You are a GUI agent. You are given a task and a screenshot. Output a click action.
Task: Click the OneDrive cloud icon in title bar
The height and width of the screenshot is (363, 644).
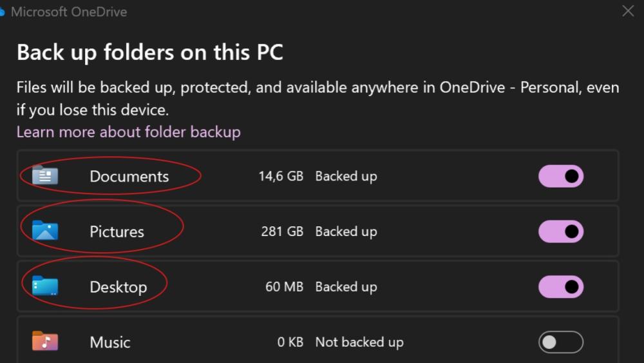(2, 12)
